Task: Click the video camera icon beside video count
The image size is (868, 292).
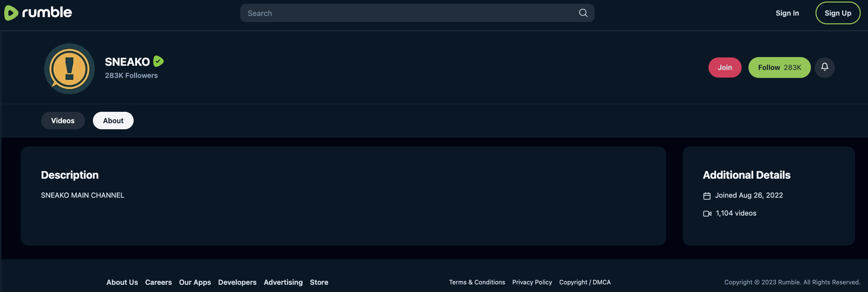Action: [707, 214]
